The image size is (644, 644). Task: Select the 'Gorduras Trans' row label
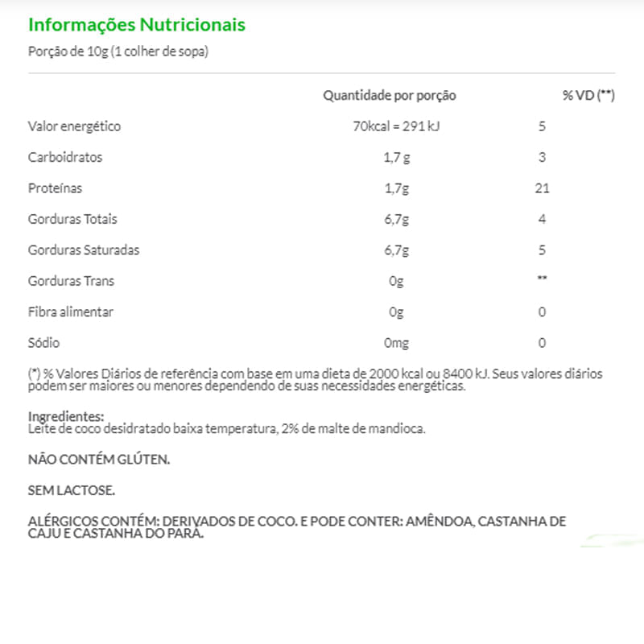tap(71, 281)
